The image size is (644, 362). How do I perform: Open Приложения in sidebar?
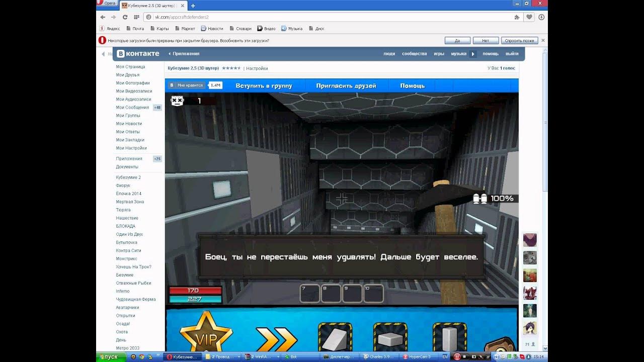click(129, 158)
